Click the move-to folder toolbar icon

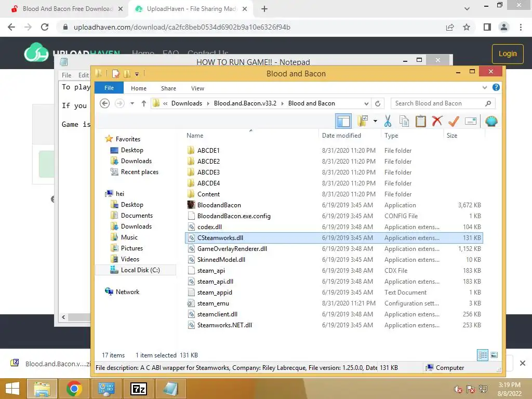(x=362, y=121)
